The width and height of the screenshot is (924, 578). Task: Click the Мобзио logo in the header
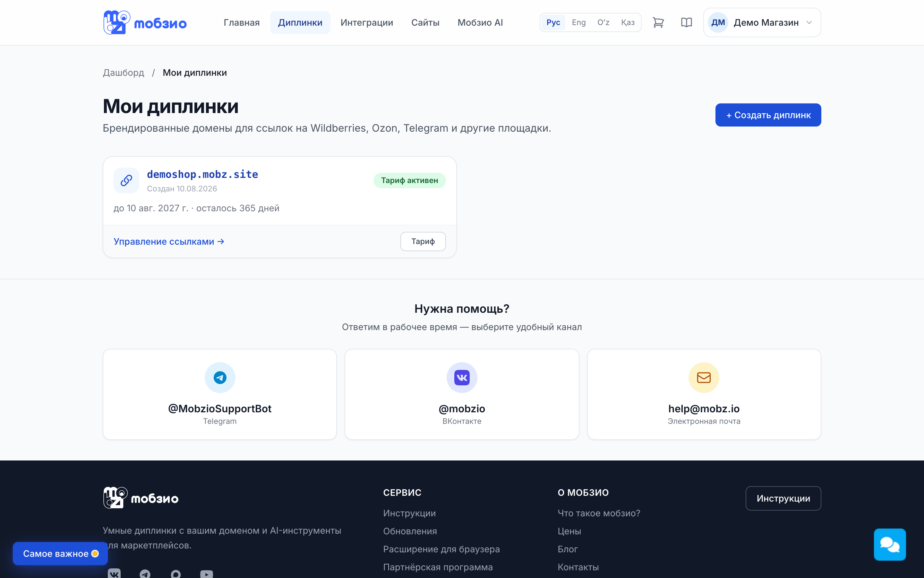(145, 22)
